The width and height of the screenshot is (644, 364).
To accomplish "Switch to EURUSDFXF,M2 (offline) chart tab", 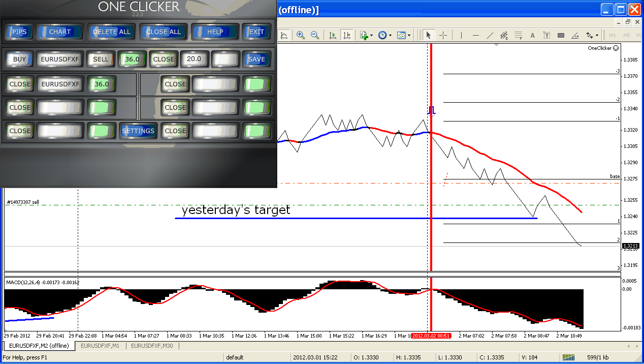I will [39, 346].
